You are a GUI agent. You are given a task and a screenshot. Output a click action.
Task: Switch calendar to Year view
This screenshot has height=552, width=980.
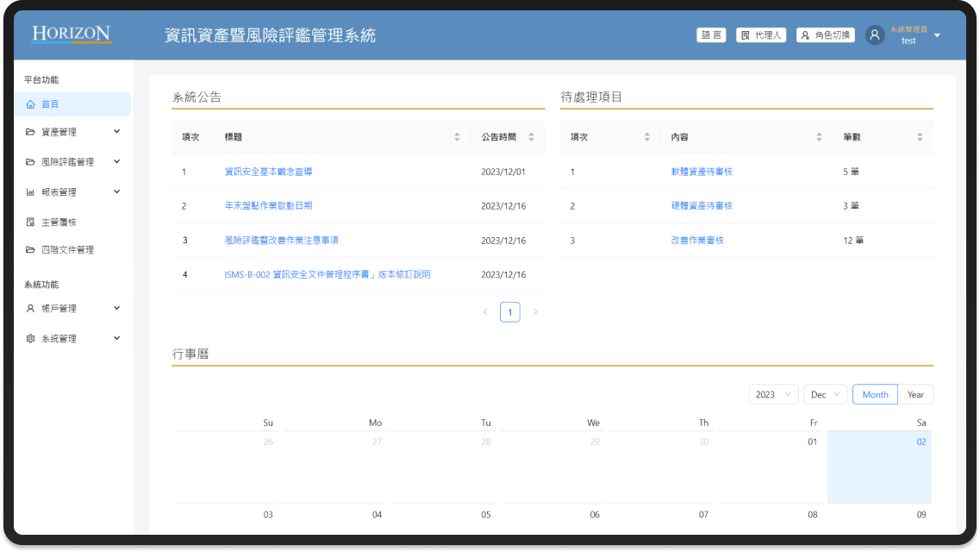(x=915, y=394)
